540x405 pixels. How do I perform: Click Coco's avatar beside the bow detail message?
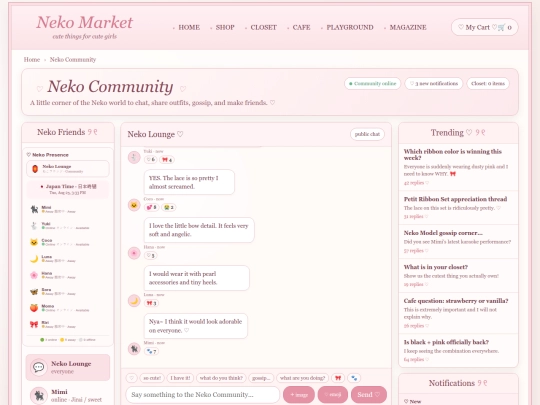pyautogui.click(x=134, y=205)
